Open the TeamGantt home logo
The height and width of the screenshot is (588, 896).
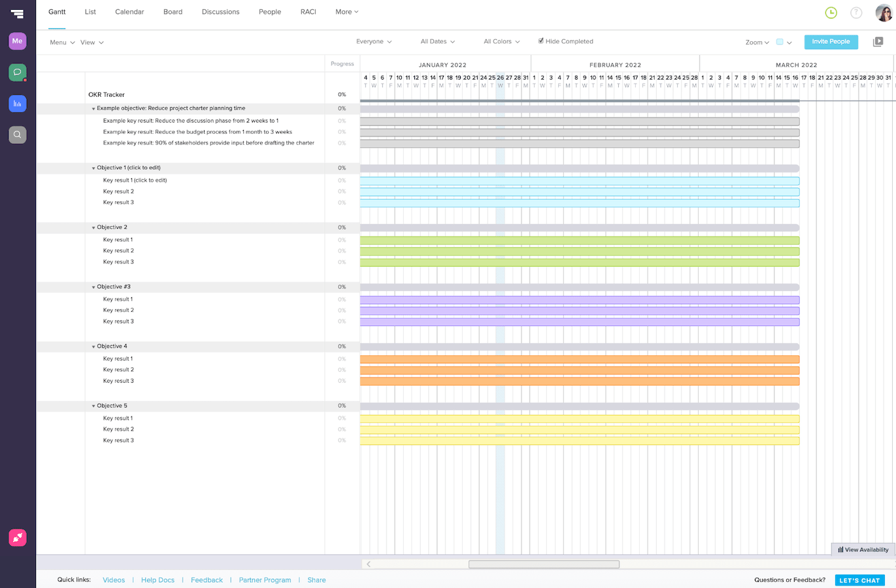(x=18, y=12)
